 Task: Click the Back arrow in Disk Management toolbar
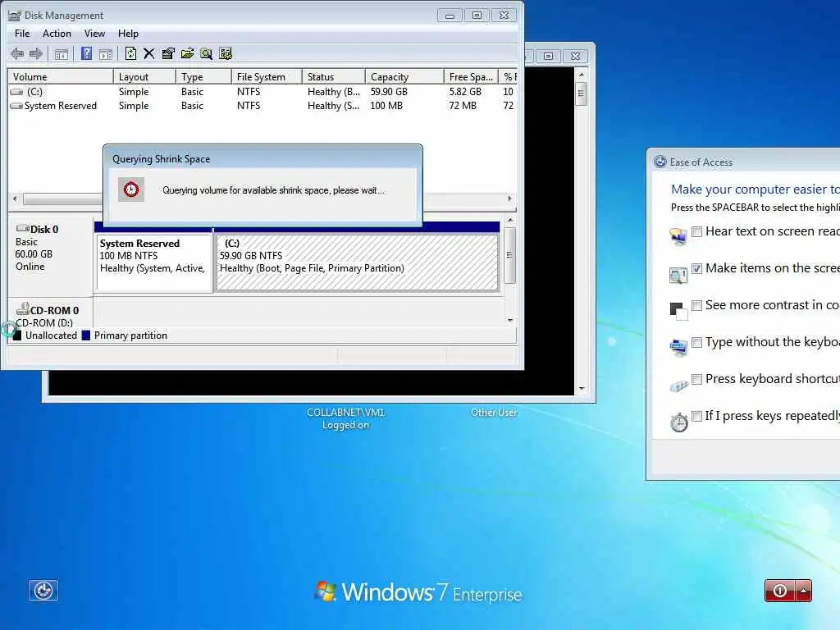click(x=17, y=53)
